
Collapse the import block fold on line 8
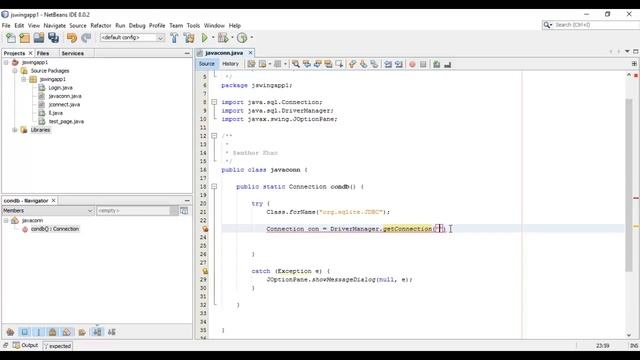(214, 102)
